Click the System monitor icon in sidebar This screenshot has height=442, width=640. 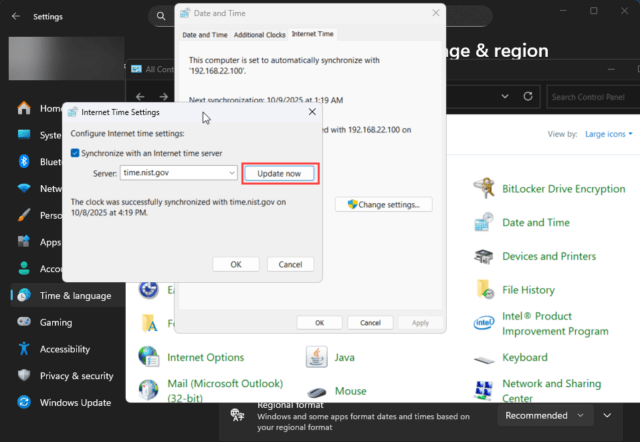(x=24, y=135)
